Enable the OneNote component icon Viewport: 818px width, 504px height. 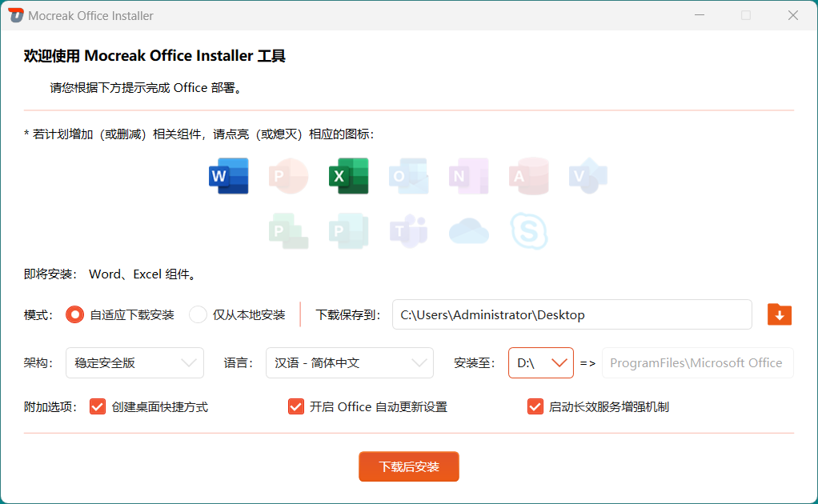tap(468, 176)
